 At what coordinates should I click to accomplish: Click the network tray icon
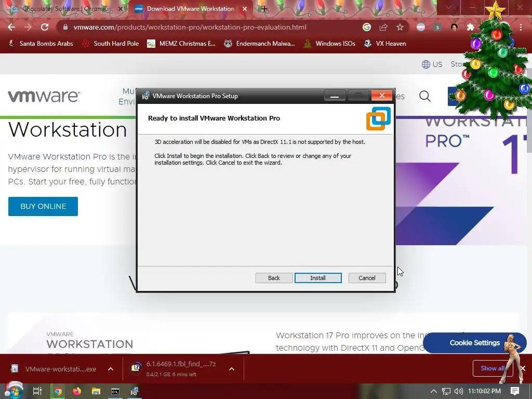point(446,391)
